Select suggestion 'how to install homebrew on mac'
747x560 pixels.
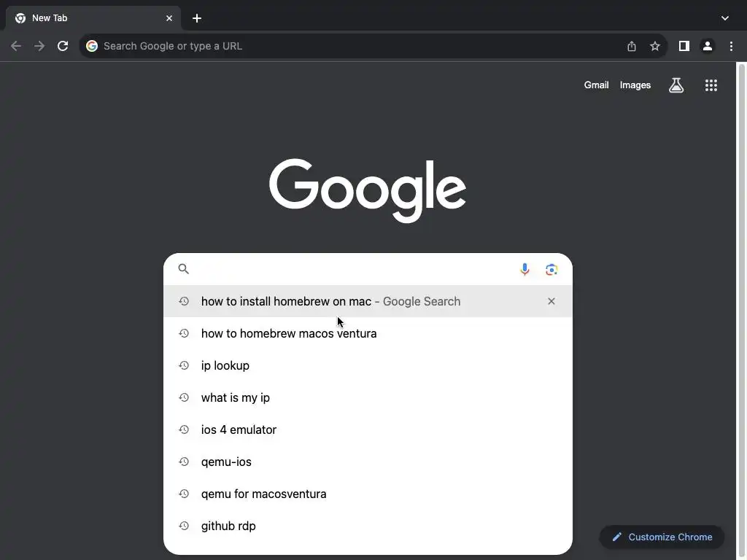[368, 301]
